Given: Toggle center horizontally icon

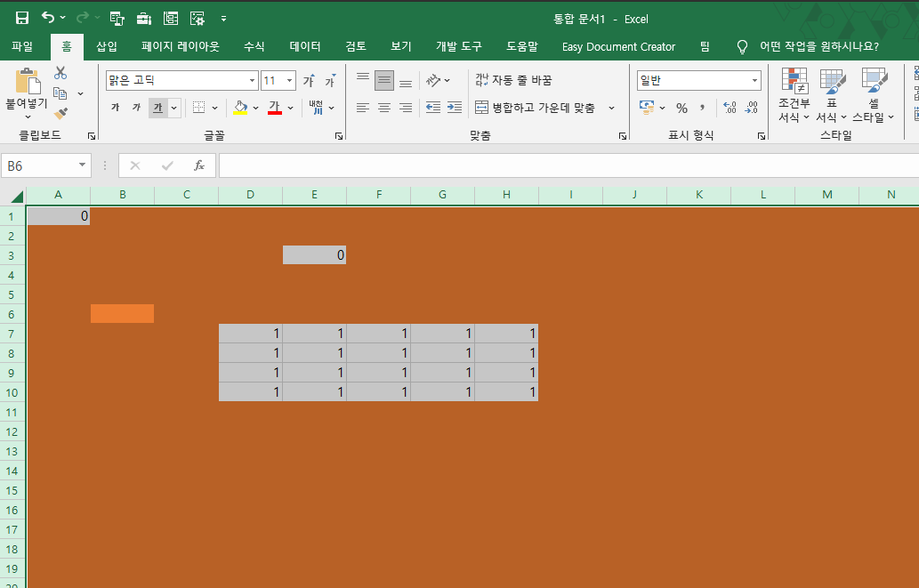Looking at the screenshot, I should (384, 108).
